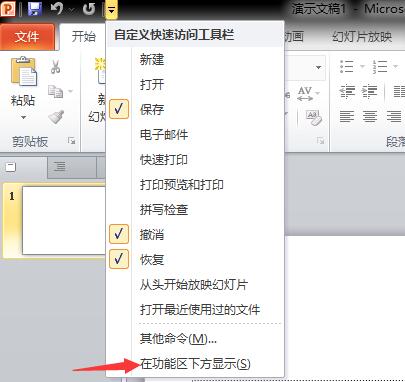
Task: Close the Customize Quick Access Toolbar dropdown button
Action: tap(111, 9)
